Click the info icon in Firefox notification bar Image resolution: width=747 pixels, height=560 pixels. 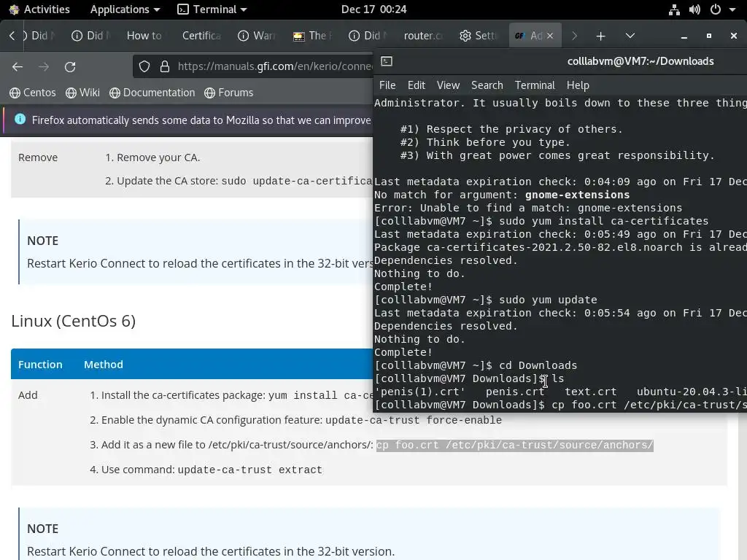click(20, 119)
